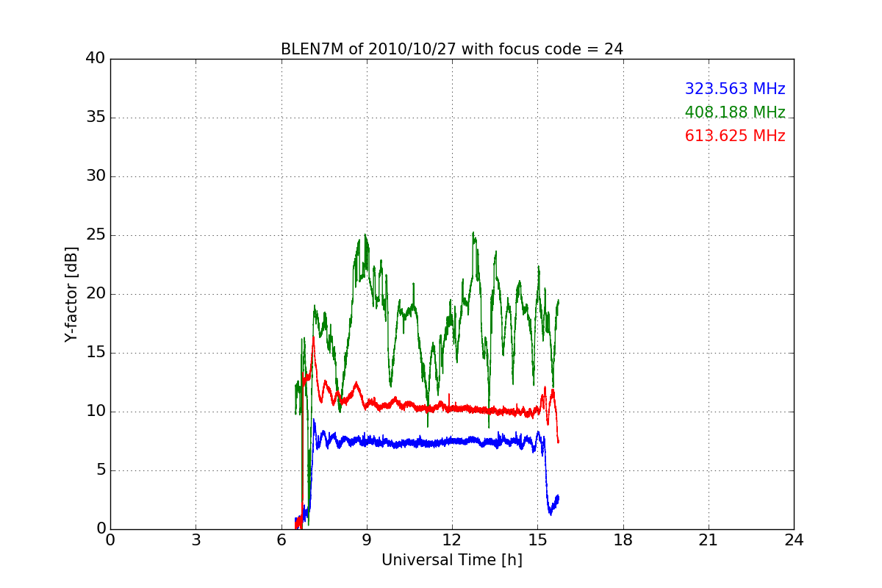The height and width of the screenshot is (588, 882).
Task: Click x-axis tick label 24
Action: point(794,540)
